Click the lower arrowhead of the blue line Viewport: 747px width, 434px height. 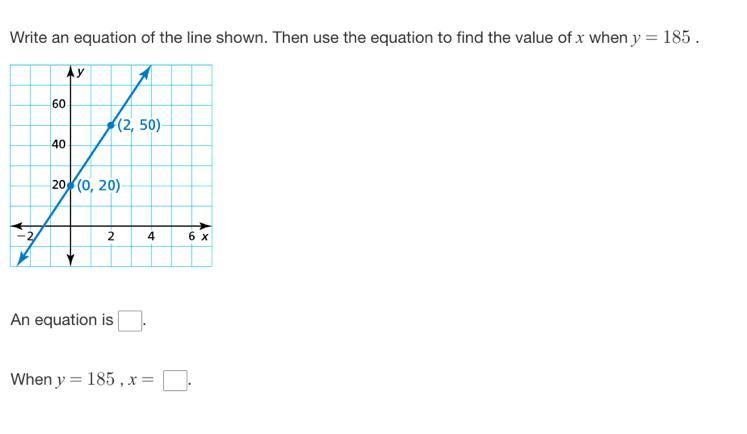pyautogui.click(x=22, y=259)
